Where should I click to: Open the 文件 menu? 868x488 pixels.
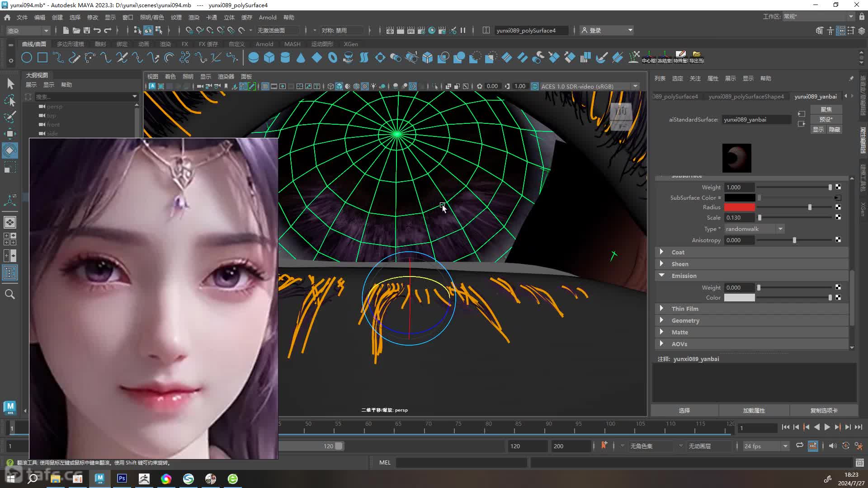coord(22,17)
